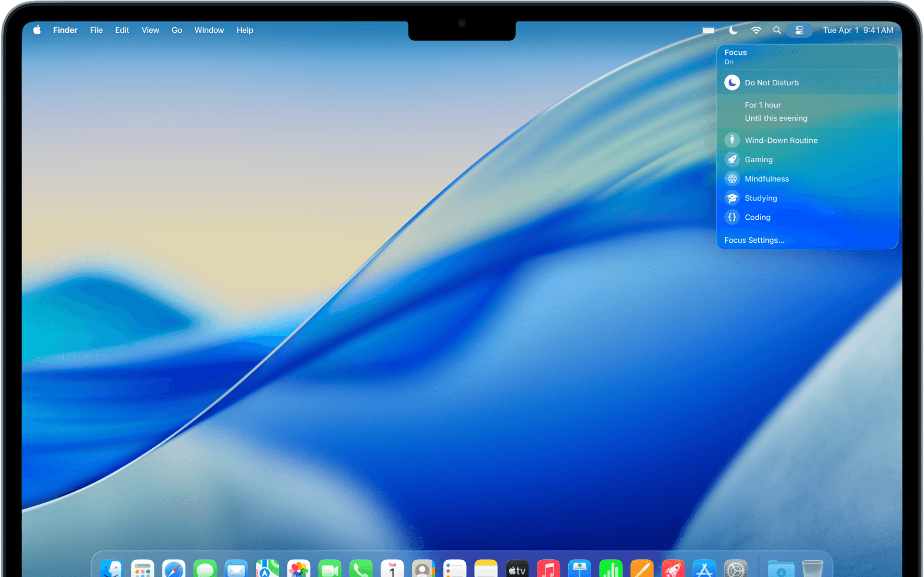Open Messages from the Dock
The height and width of the screenshot is (577, 924).
tap(205, 569)
